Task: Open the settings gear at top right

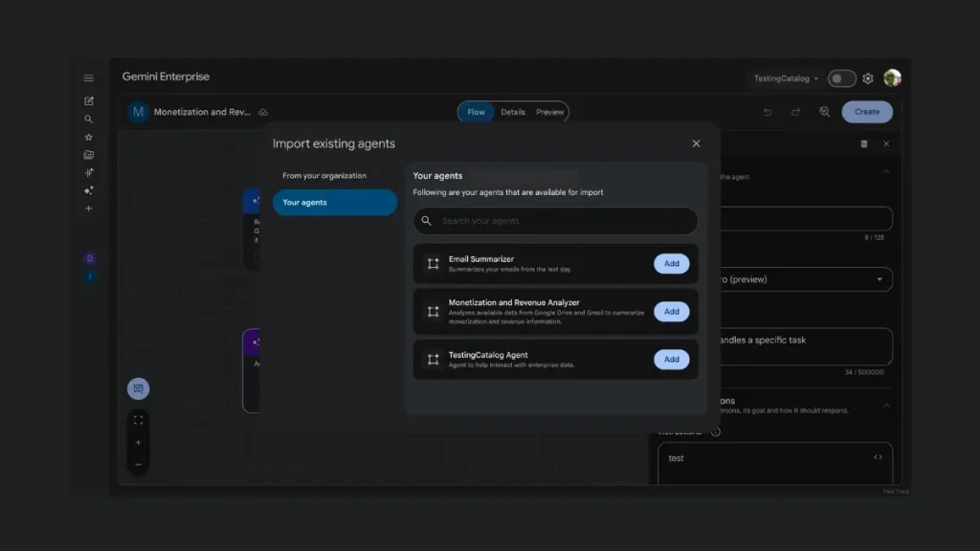Action: pos(867,78)
